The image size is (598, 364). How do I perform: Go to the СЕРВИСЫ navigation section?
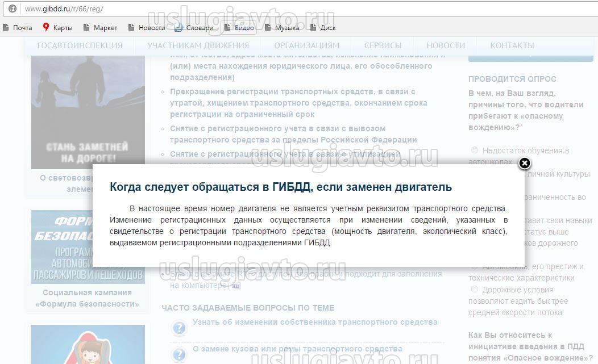pos(383,45)
